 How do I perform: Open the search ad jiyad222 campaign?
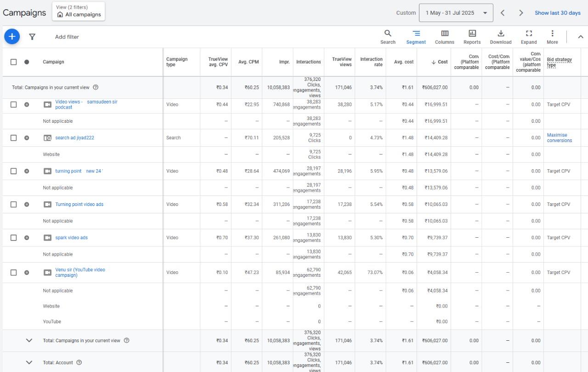point(74,138)
